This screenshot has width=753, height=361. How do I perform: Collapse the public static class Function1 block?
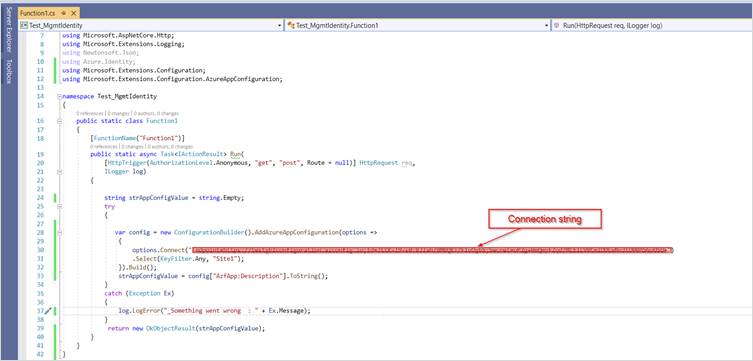(60, 121)
